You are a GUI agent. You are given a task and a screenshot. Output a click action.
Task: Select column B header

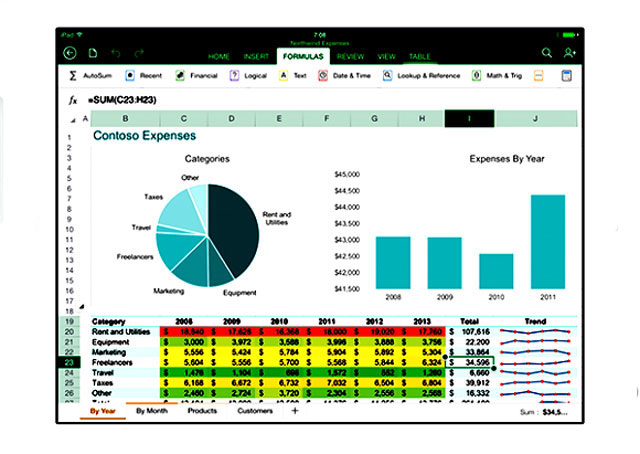pyautogui.click(x=125, y=118)
